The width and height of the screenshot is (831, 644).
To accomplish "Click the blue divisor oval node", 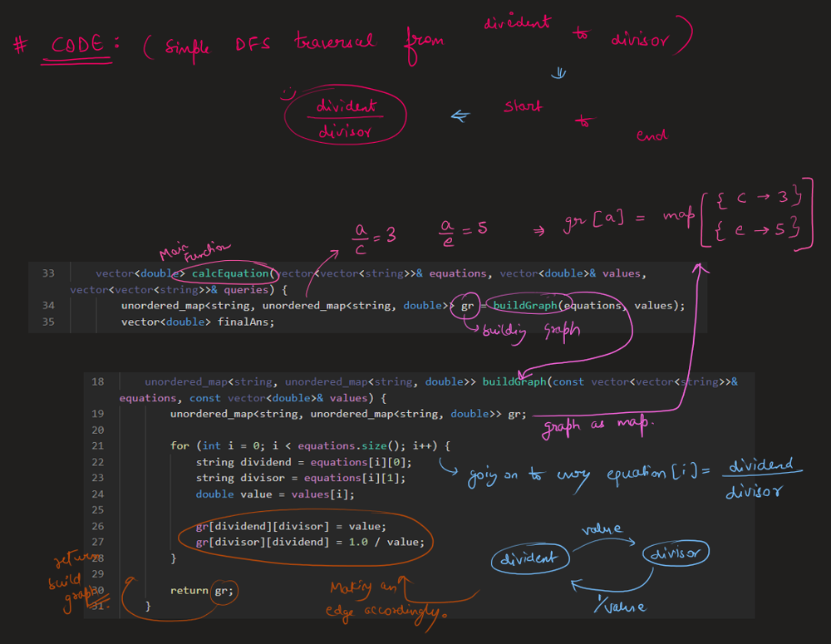I will pyautogui.click(x=676, y=553).
